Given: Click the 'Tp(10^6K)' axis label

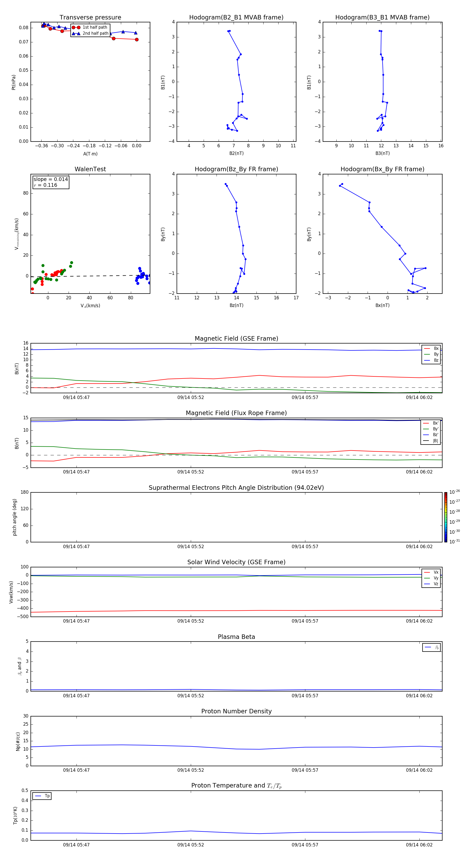Looking at the screenshot, I should (15, 815).
